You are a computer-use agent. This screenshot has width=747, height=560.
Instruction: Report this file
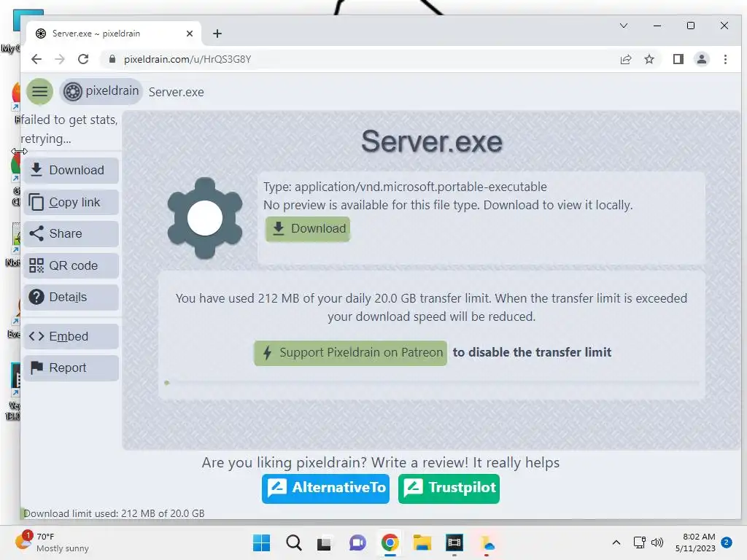coord(71,367)
